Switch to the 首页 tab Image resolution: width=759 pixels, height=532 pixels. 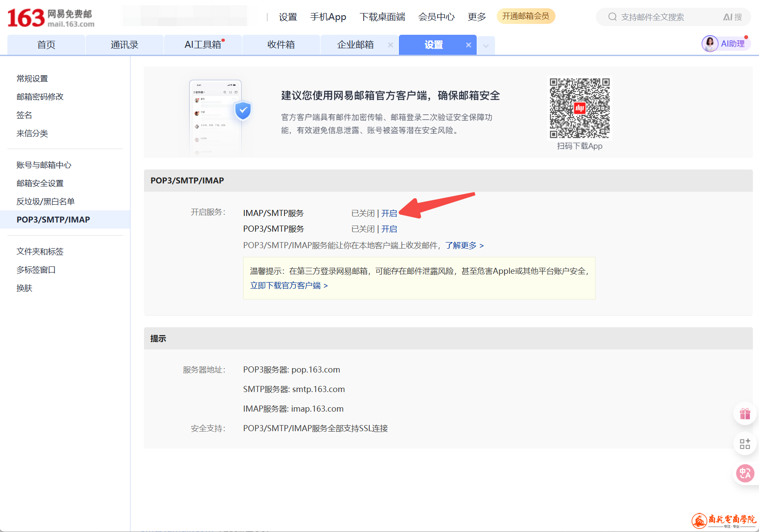[46, 45]
